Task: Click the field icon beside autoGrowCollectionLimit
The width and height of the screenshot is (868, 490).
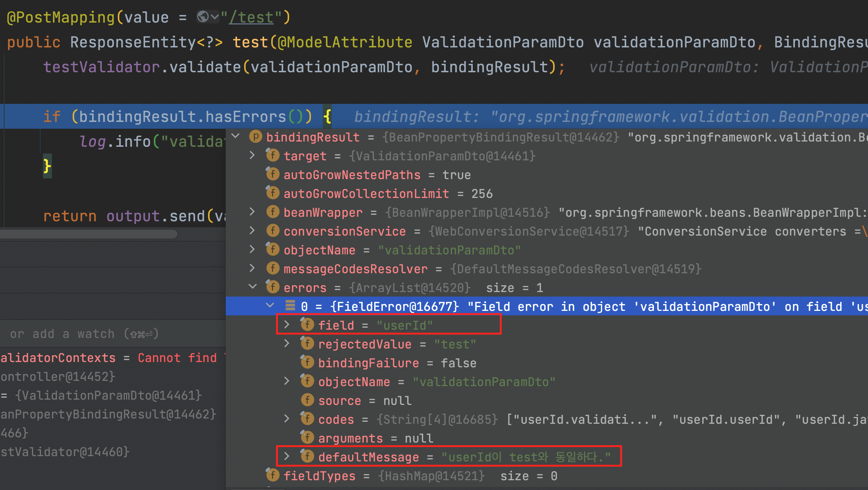Action: pos(273,193)
